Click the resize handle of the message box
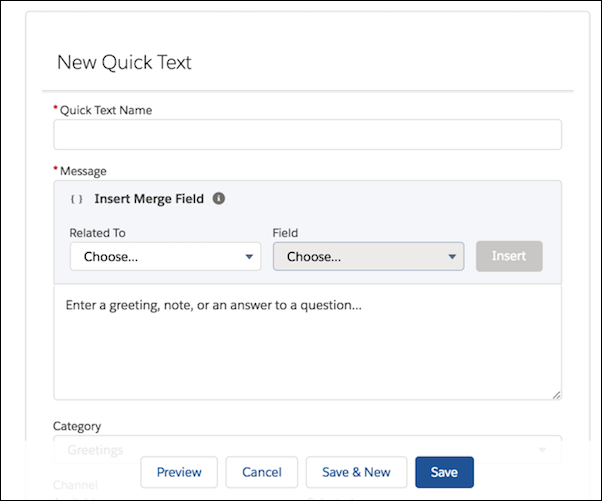Screen dimensions: 602x501 click(x=555, y=394)
